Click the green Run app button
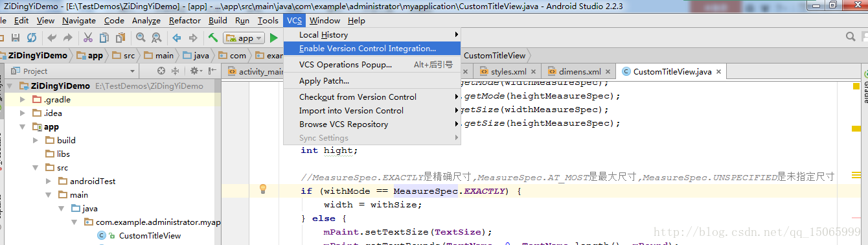The height and width of the screenshot is (245, 868). click(x=273, y=38)
